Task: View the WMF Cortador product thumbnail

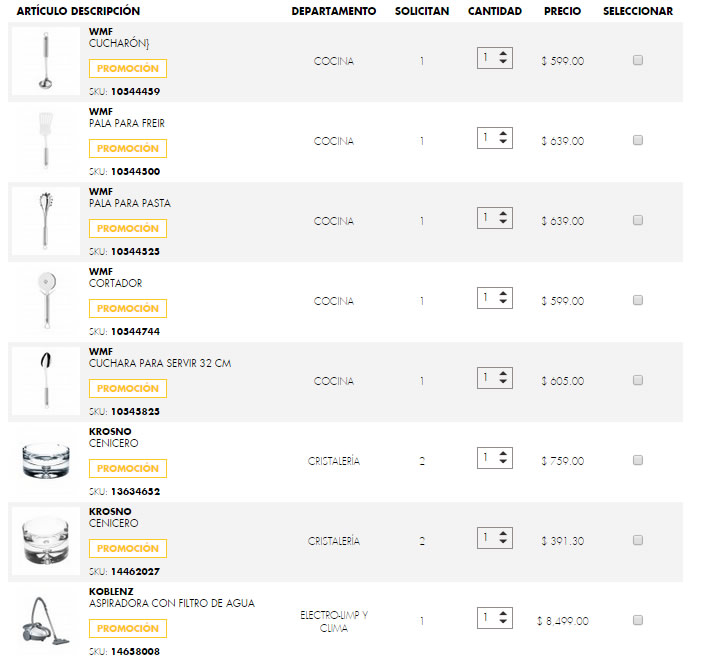Action: click(x=45, y=301)
